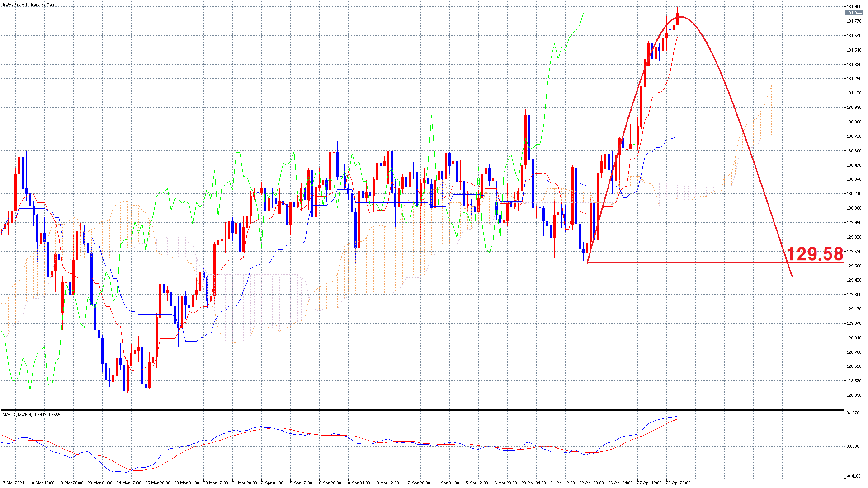Click the 17 Mar 2021 date label
This screenshot has height=488, width=868.
point(13,483)
